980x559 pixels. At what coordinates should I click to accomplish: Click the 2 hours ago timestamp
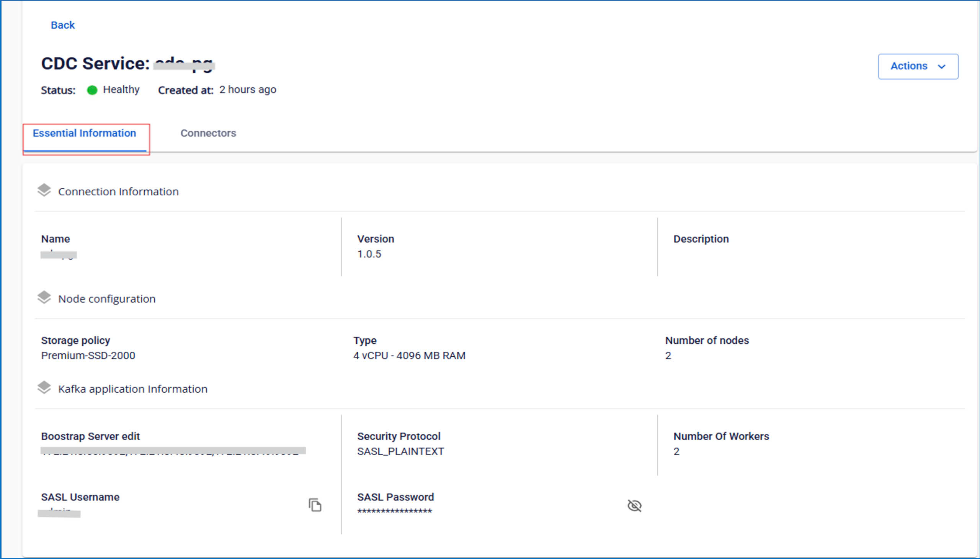click(x=248, y=89)
